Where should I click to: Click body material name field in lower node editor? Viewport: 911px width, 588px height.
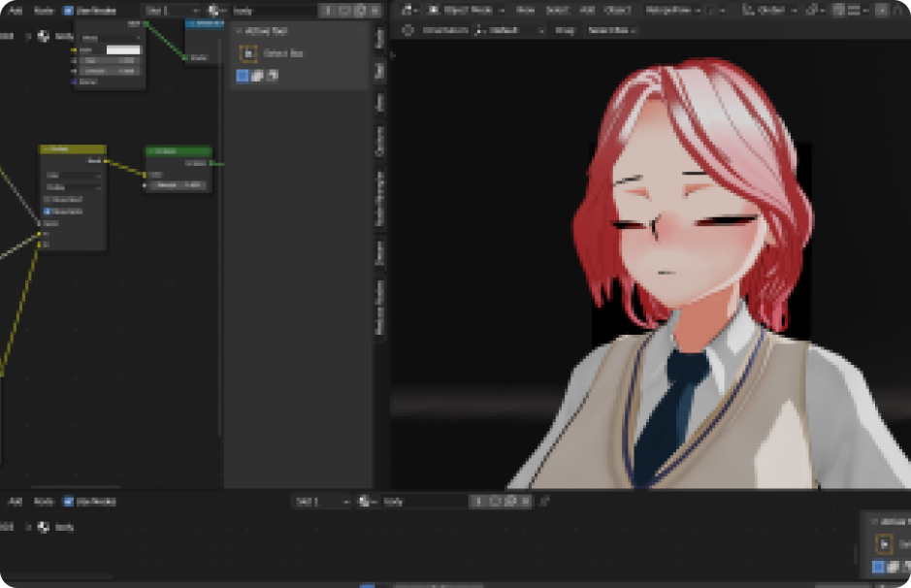pyautogui.click(x=423, y=502)
